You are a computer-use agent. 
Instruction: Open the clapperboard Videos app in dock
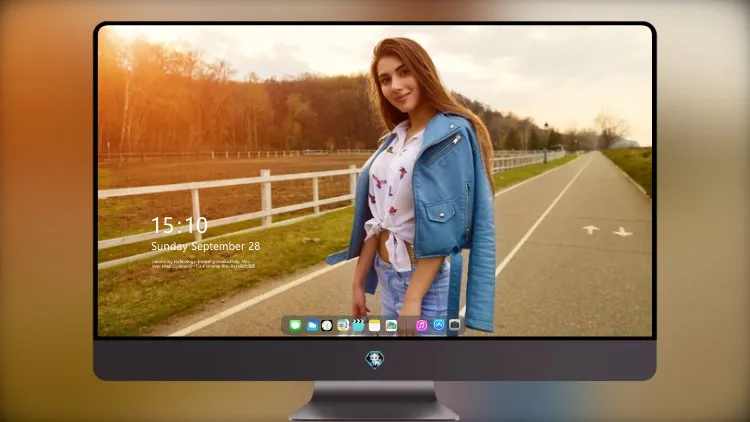(358, 326)
